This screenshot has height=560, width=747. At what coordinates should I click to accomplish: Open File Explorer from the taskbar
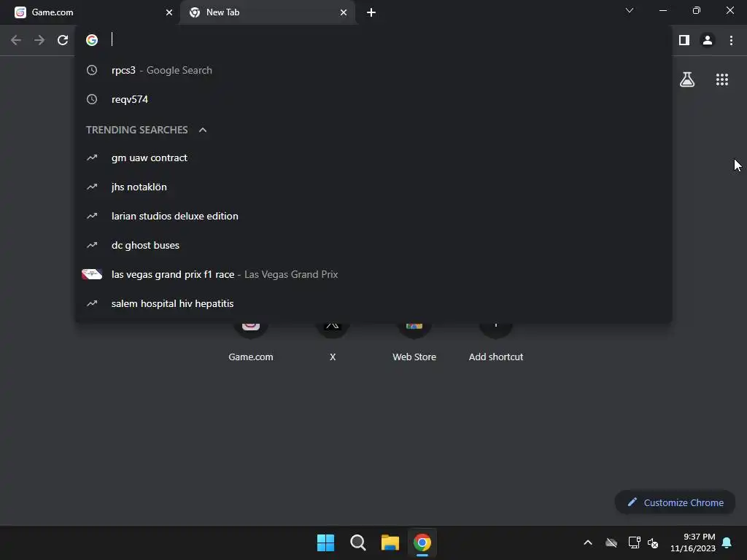(390, 542)
